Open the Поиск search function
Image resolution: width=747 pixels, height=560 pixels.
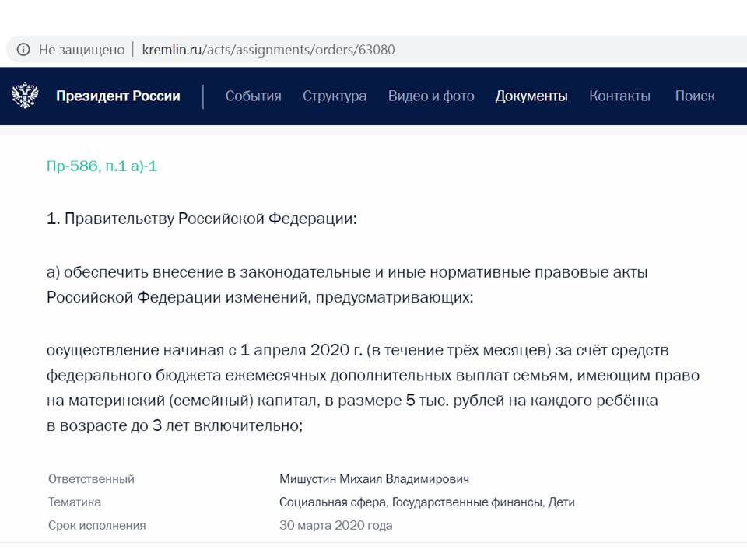point(696,96)
